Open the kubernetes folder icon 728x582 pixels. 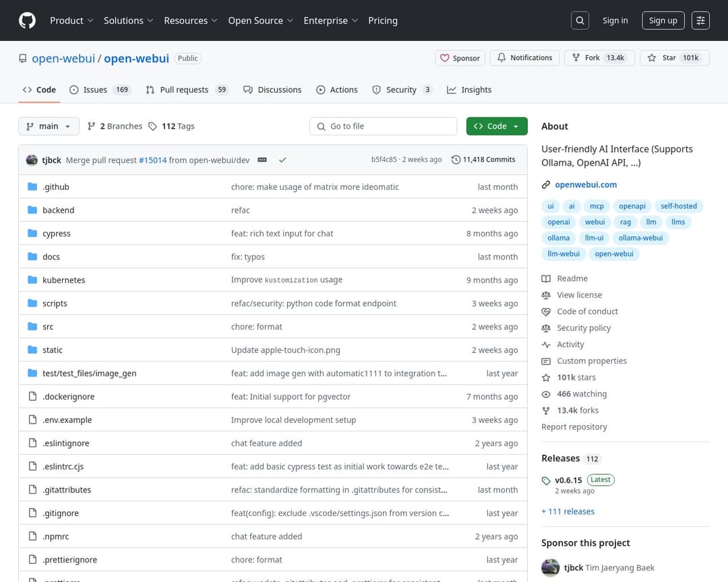tap(32, 280)
